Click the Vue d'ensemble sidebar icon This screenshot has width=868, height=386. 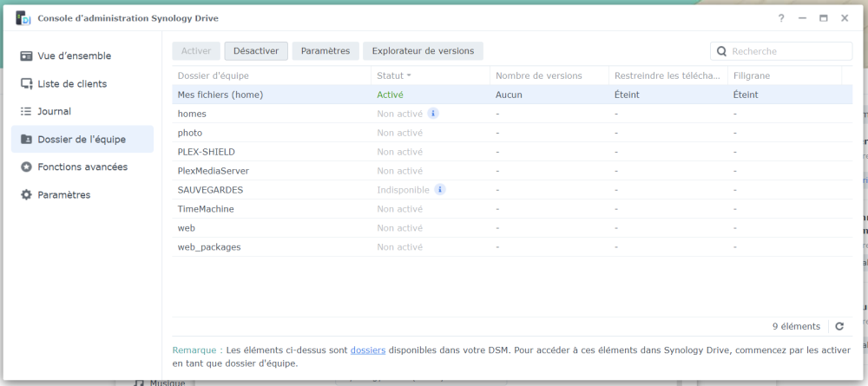tap(26, 56)
